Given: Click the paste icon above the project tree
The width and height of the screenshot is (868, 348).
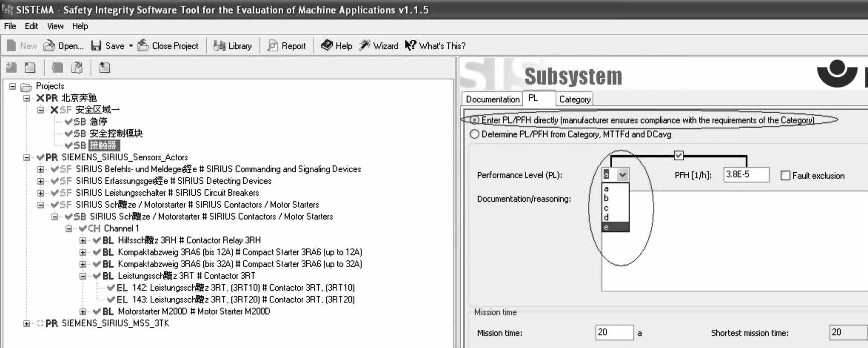Looking at the screenshot, I should click(77, 67).
